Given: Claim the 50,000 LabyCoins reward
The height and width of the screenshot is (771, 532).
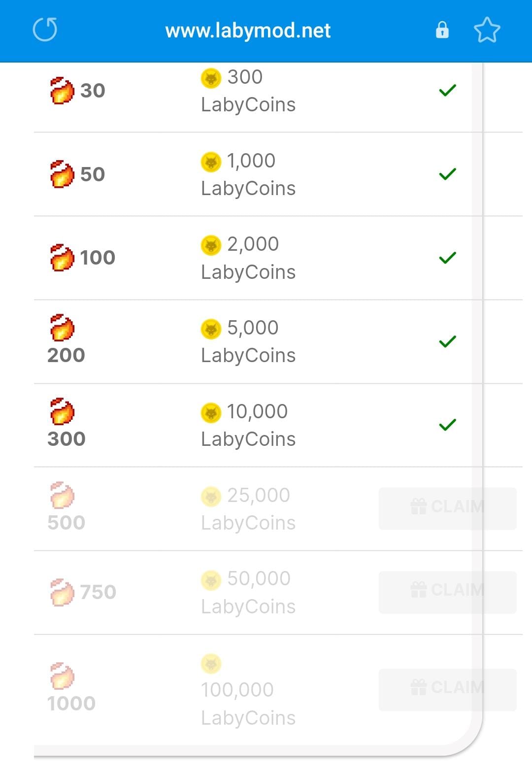Looking at the screenshot, I should pos(447,592).
